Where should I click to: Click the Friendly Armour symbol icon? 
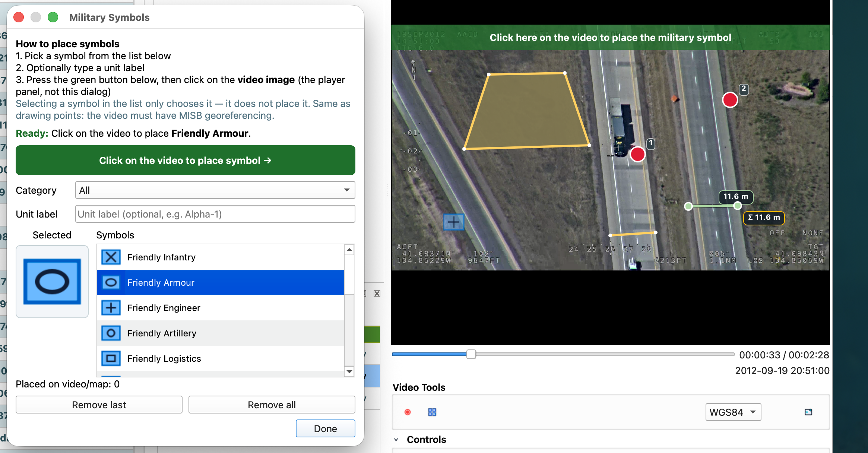tap(111, 282)
